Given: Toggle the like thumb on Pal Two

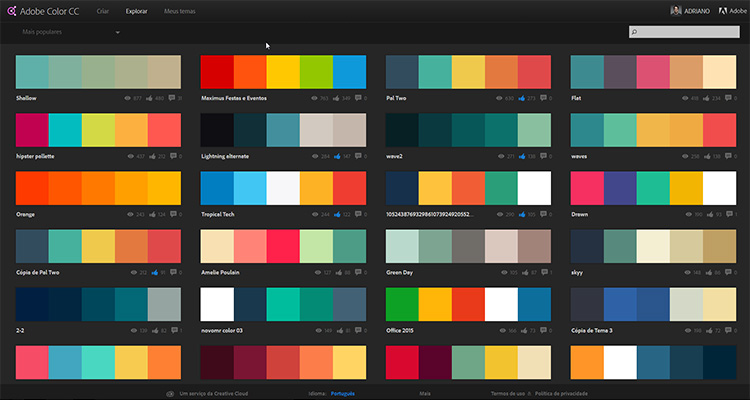Looking at the screenshot, I should pyautogui.click(x=519, y=99).
